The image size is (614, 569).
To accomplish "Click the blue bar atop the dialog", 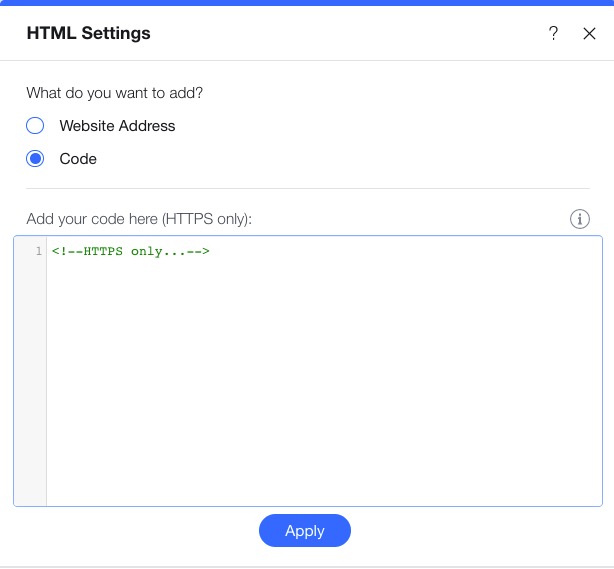I will pyautogui.click(x=307, y=3).
